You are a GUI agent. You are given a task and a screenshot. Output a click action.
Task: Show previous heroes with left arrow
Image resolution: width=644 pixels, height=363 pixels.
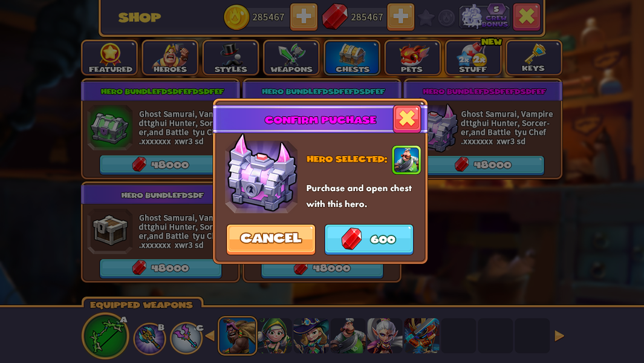[210, 336]
